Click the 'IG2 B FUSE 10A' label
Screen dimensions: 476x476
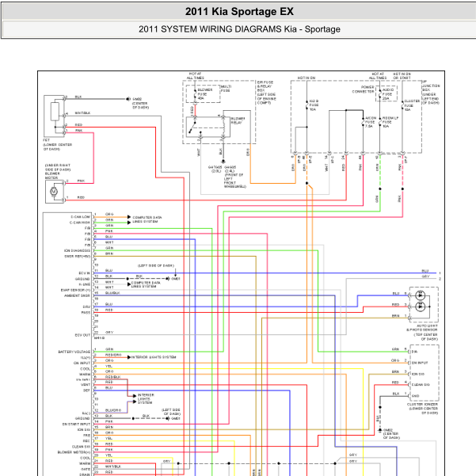click(x=314, y=105)
